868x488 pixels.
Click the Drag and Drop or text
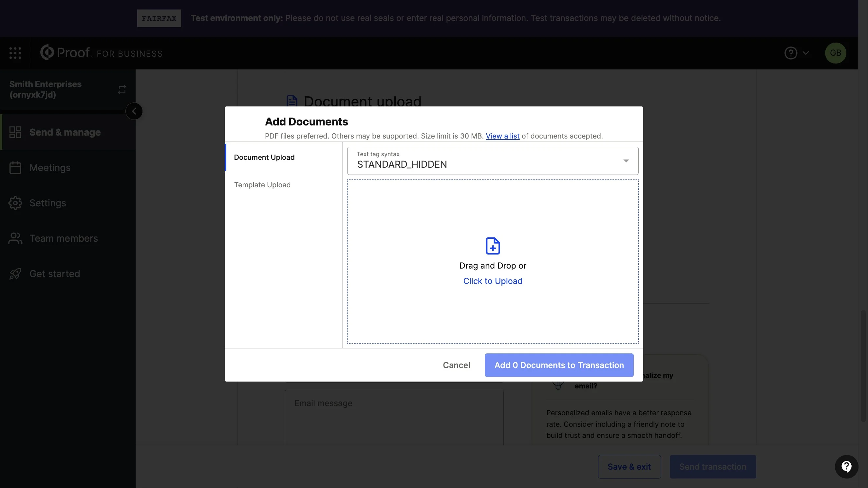[x=493, y=266]
